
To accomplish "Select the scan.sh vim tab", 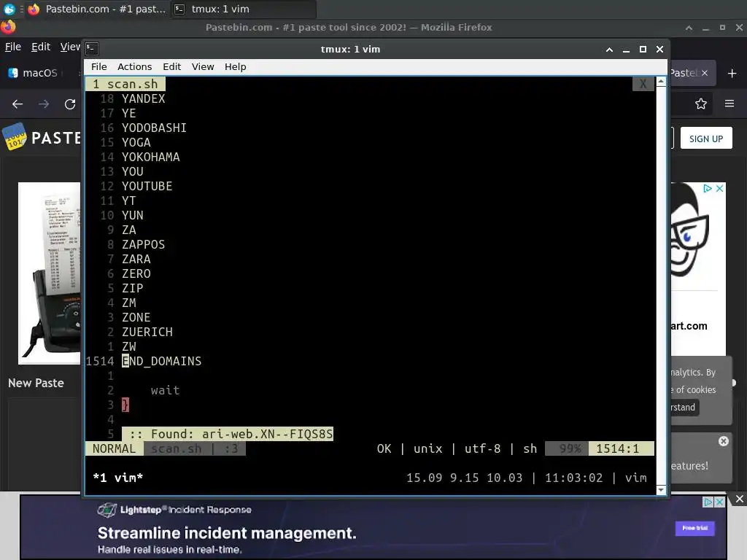I will 125,84.
